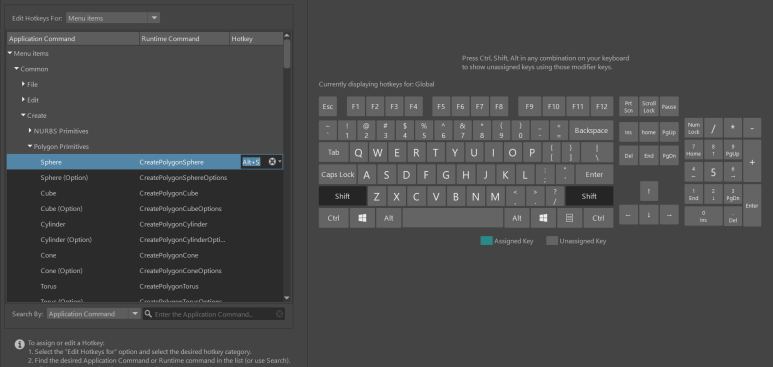Screen dimensions: 773x367
Task: Click the Prt Scn key
Action: pos(628,107)
